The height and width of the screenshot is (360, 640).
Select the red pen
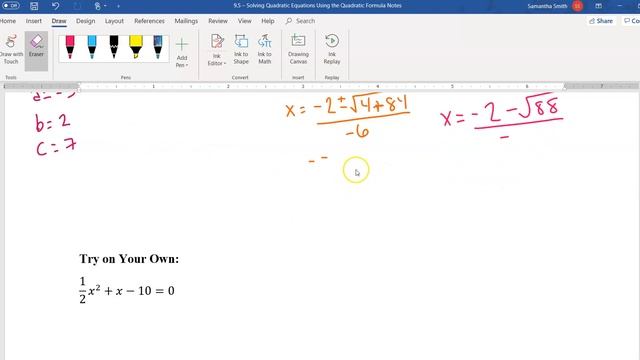pyautogui.click(x=70, y=47)
